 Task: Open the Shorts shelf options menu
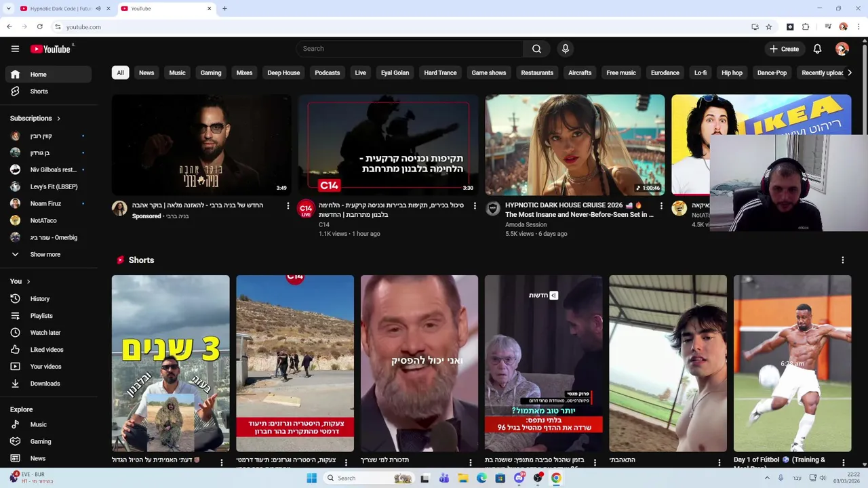coord(843,260)
